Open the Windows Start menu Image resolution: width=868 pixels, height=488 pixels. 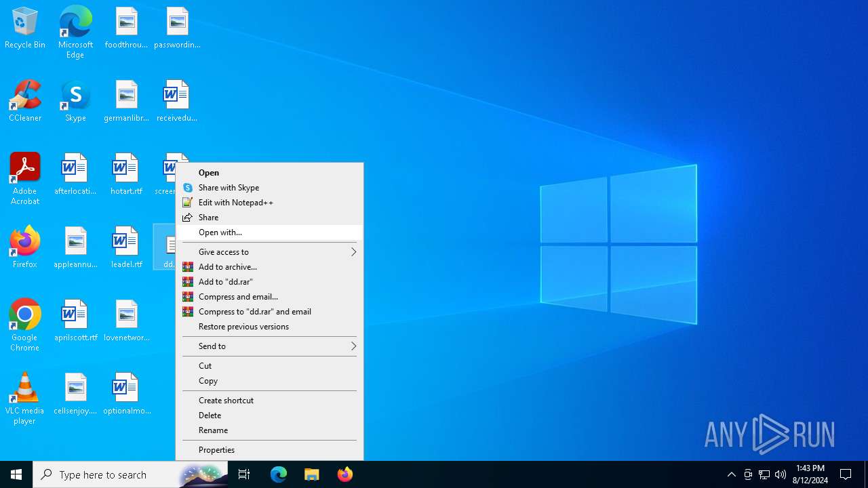tap(16, 474)
